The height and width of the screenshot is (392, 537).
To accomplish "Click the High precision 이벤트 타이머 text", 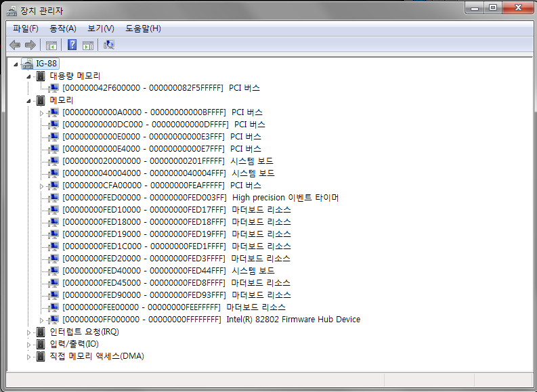I will point(286,198).
